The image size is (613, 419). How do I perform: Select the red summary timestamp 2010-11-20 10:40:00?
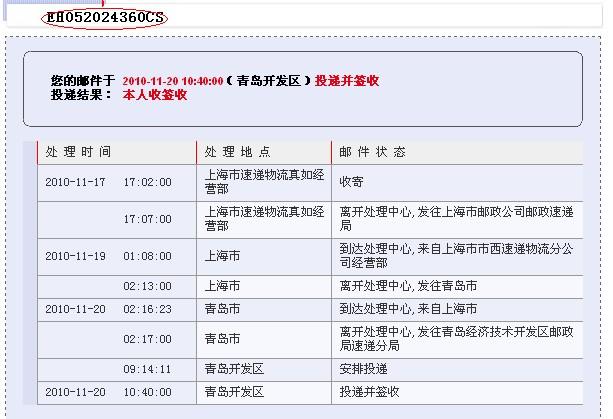173,81
